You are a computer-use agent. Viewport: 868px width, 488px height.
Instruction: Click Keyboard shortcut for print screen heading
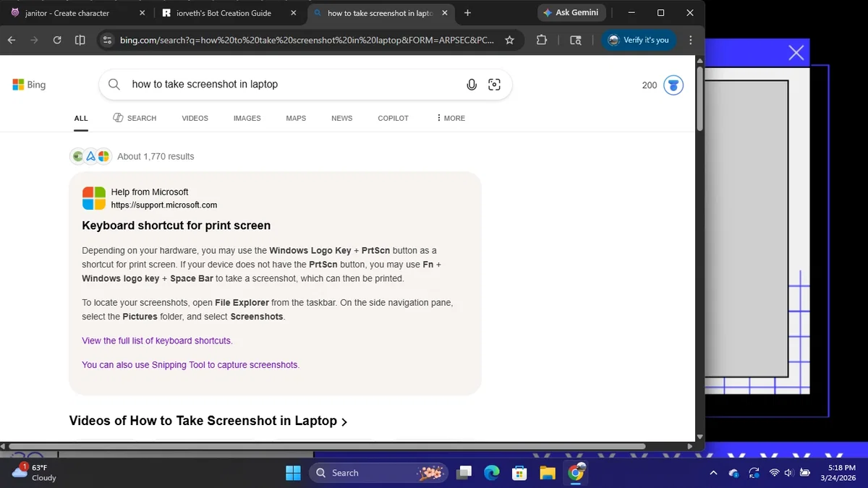pos(176,226)
